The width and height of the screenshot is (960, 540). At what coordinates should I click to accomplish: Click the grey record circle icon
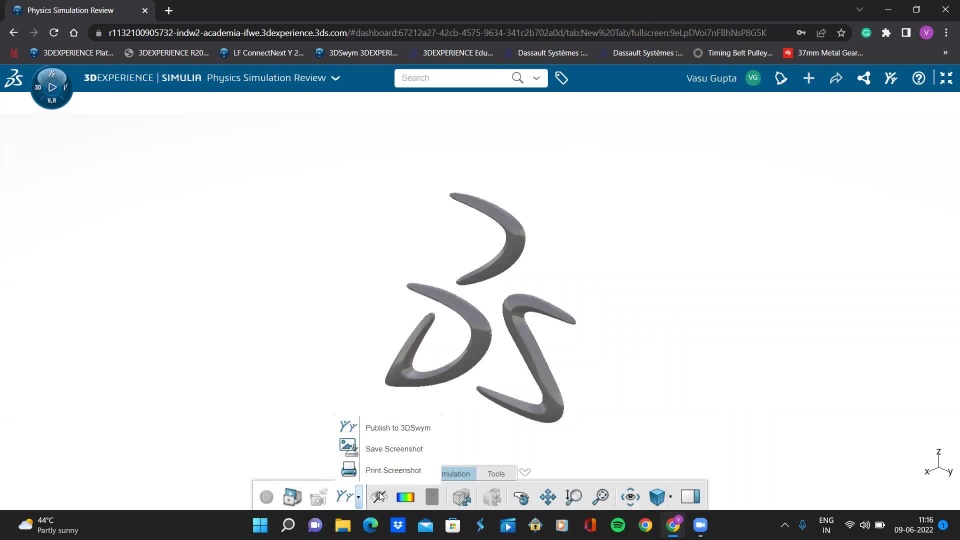click(x=266, y=497)
